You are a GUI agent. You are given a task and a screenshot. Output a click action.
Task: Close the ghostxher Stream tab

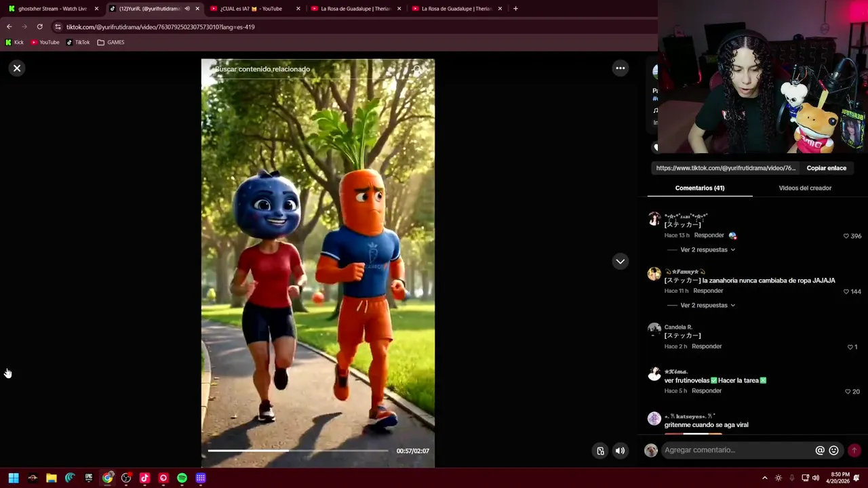[x=96, y=9]
